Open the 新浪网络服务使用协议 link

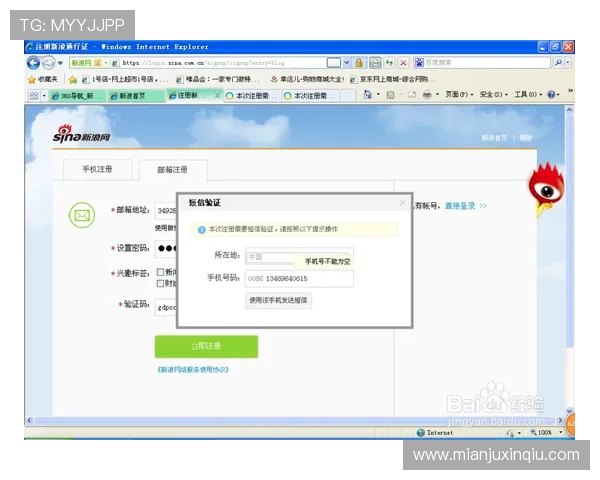[193, 370]
